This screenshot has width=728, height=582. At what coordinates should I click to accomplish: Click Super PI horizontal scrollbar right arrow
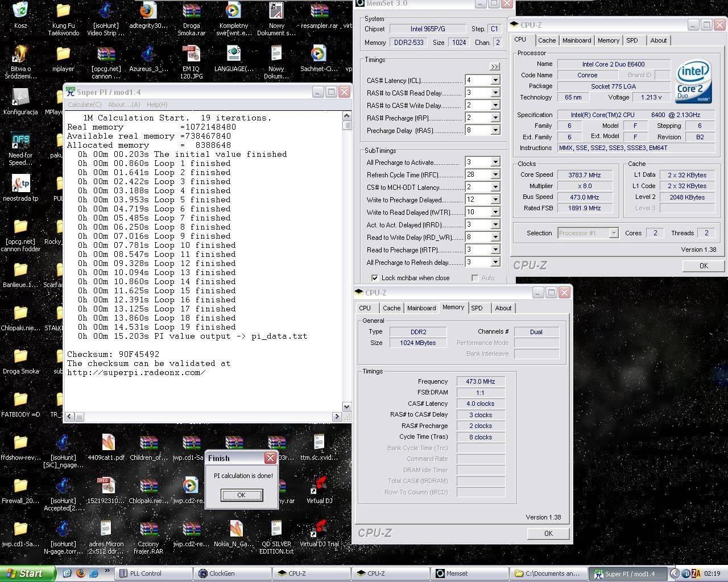coord(337,417)
